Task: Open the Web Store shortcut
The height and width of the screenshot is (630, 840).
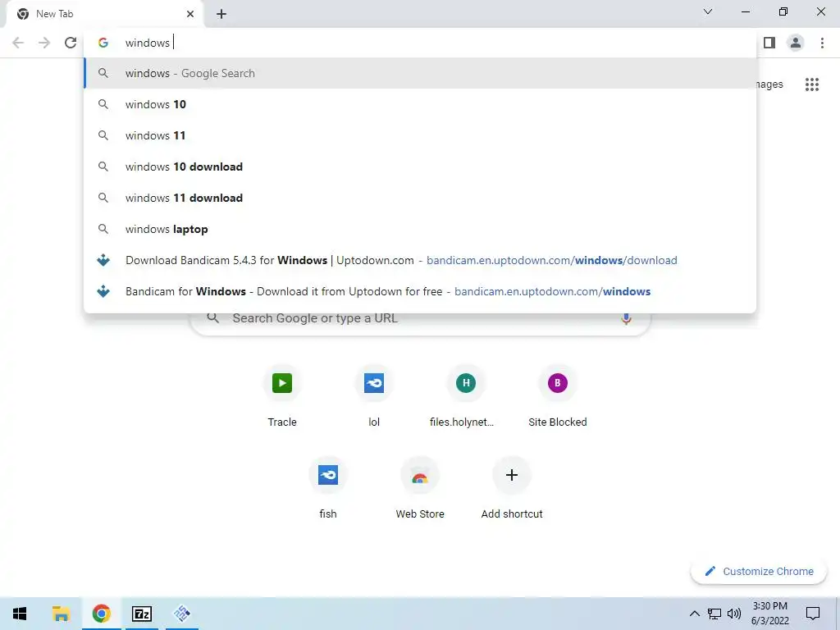Action: click(x=420, y=488)
